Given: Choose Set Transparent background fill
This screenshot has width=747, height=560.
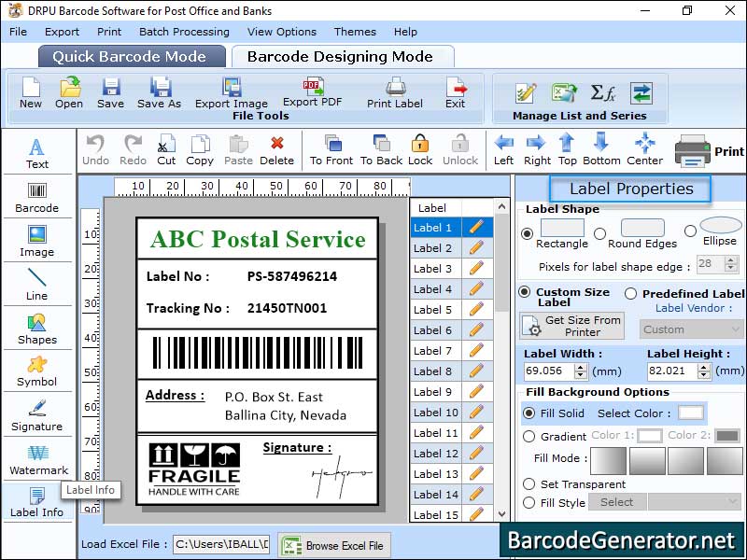Looking at the screenshot, I should click(x=529, y=484).
